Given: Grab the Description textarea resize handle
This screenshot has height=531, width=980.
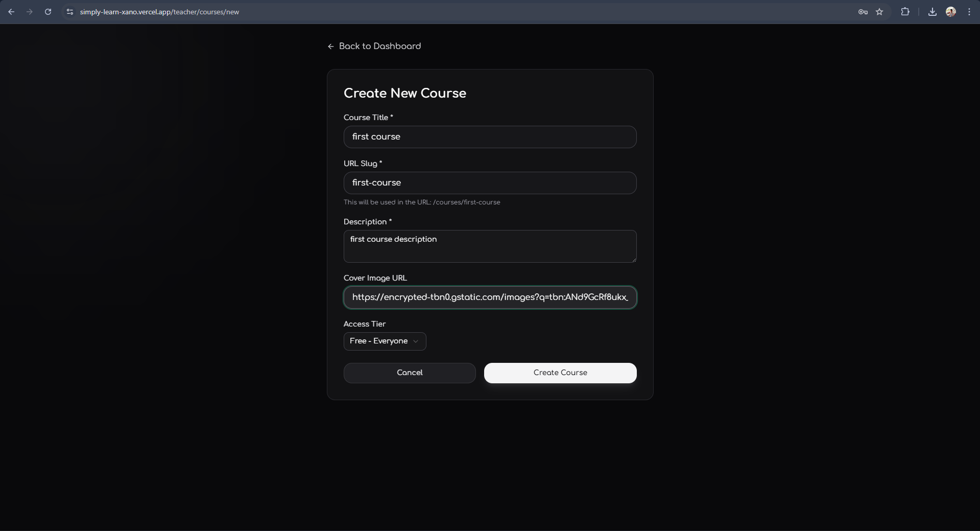Looking at the screenshot, I should point(634,260).
